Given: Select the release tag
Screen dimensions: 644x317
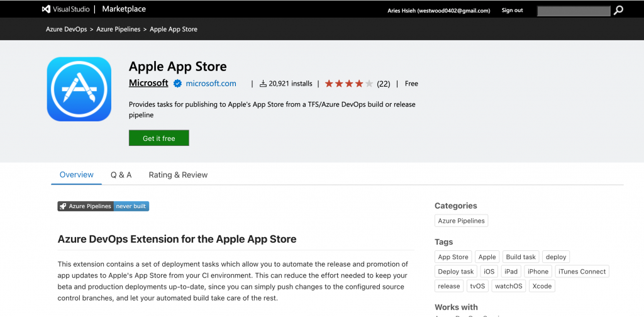Looking at the screenshot, I should point(449,286).
